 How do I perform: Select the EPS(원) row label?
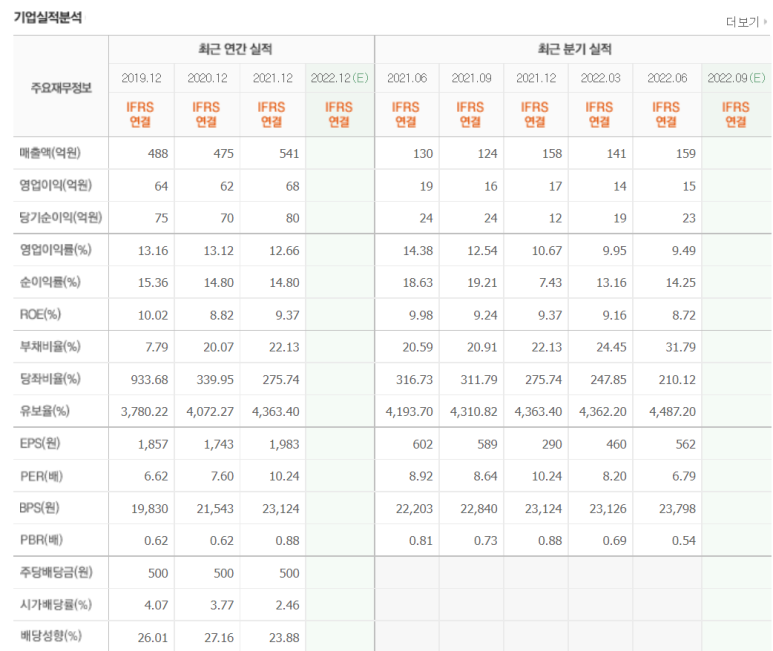click(x=39, y=444)
